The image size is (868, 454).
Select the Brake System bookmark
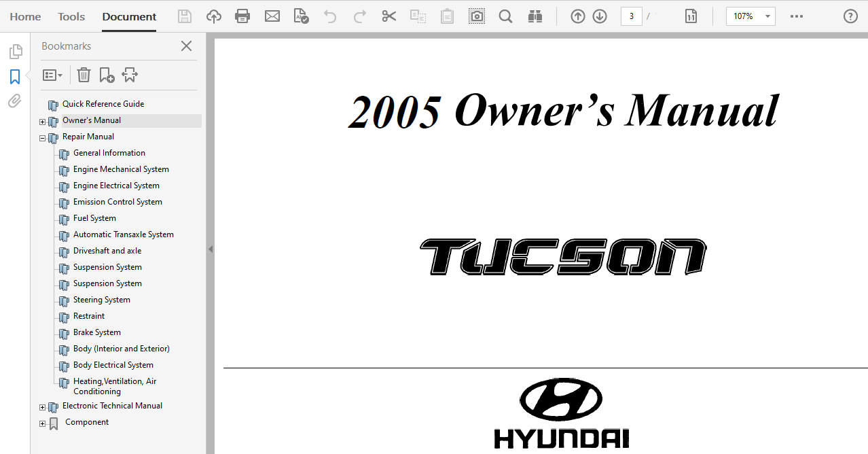(x=96, y=332)
